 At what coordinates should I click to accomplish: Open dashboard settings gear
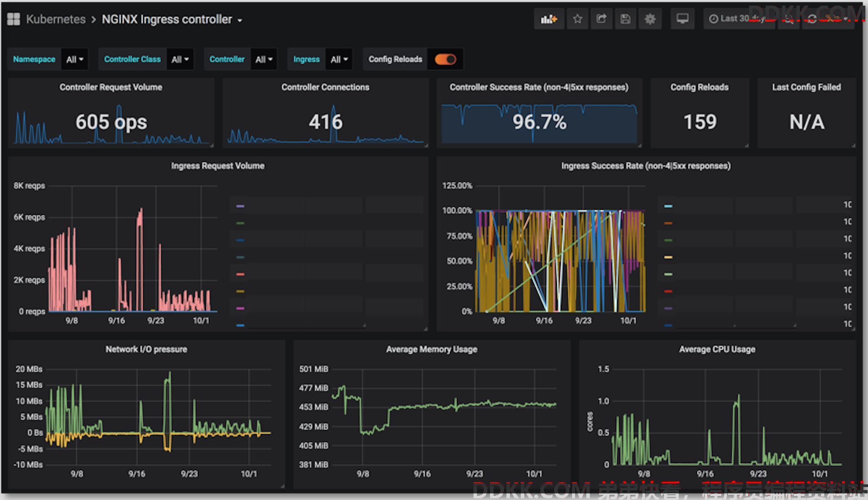(650, 19)
